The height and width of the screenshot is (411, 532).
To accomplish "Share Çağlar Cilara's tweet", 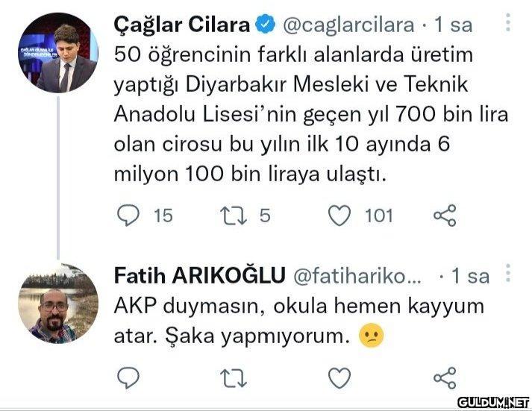I will pyautogui.click(x=444, y=216).
